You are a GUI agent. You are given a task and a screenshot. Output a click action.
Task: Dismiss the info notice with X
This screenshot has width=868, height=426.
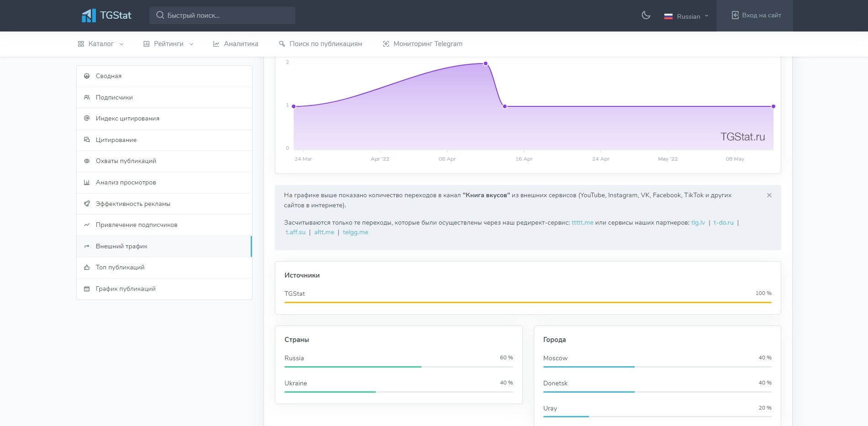coord(769,195)
